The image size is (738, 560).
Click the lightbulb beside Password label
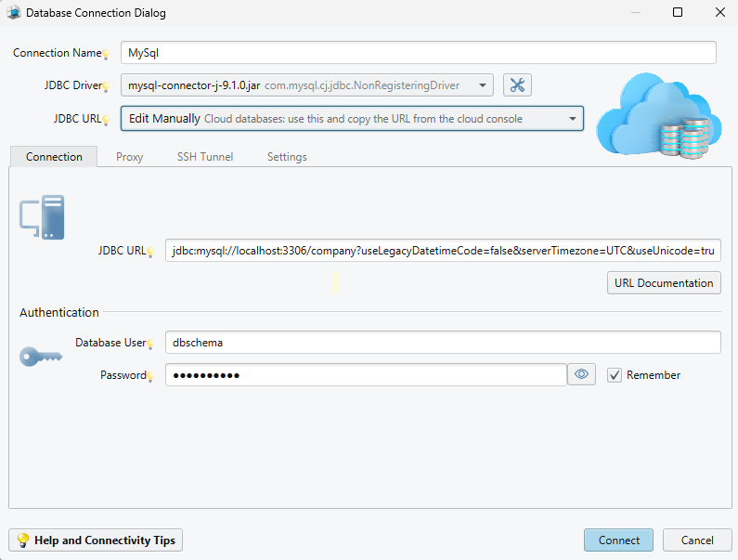pyautogui.click(x=149, y=377)
